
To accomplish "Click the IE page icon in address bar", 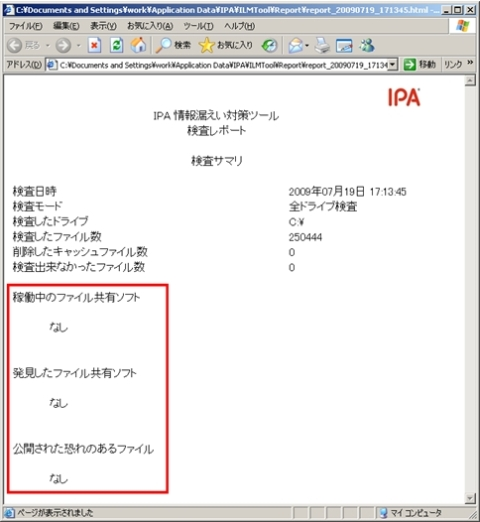I will pyautogui.click(x=52, y=65).
